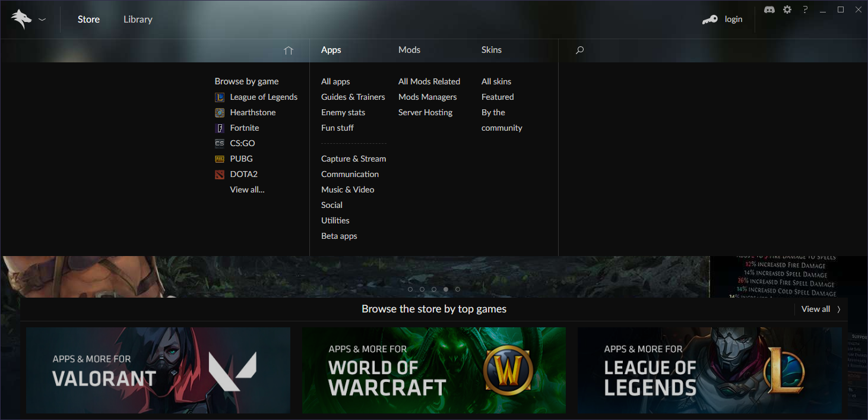The image size is (868, 420).
Task: Open Capture & Stream category
Action: pyautogui.click(x=354, y=159)
